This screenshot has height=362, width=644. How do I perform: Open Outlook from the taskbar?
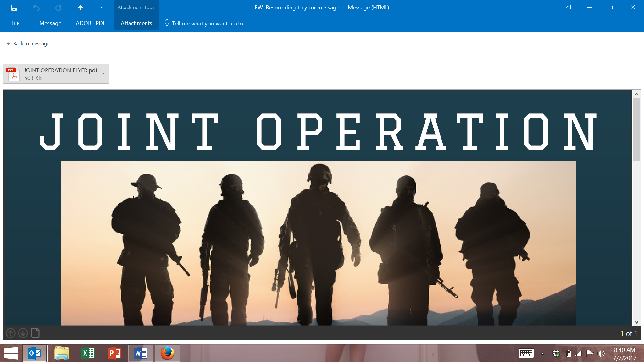35,353
